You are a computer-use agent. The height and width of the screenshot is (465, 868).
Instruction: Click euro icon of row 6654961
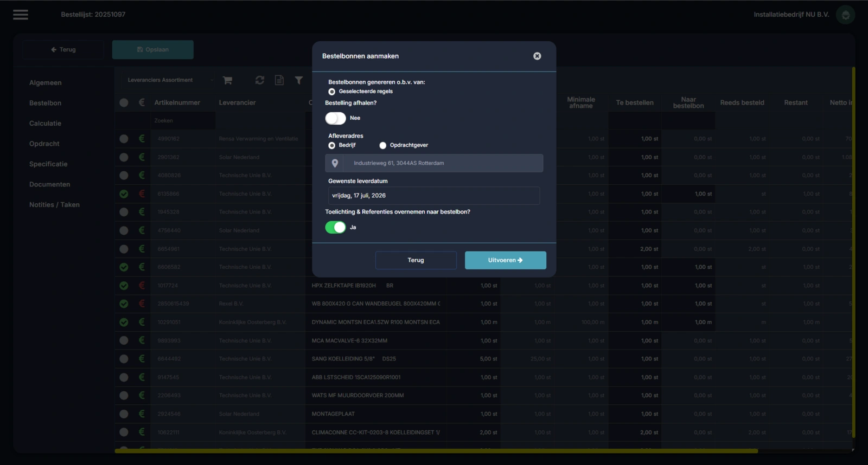[142, 249]
